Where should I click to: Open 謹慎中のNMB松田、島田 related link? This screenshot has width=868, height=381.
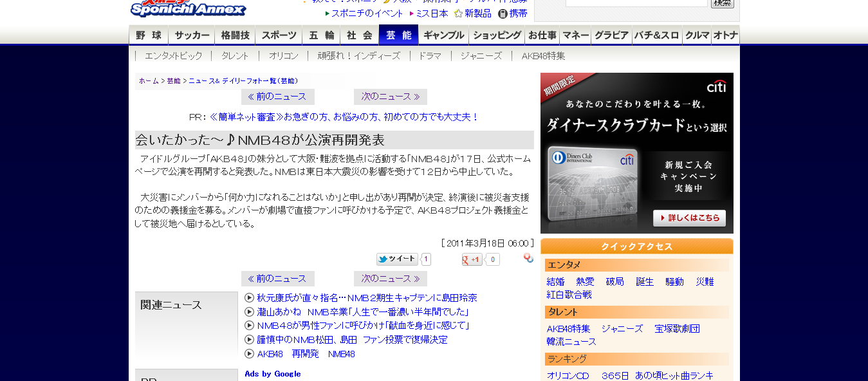pyautogui.click(x=352, y=340)
